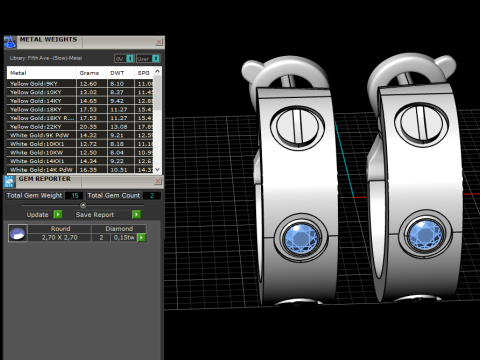Image resolution: width=480 pixels, height=360 pixels.
Task: Click the green arrow beside Update
Action: click(58, 214)
